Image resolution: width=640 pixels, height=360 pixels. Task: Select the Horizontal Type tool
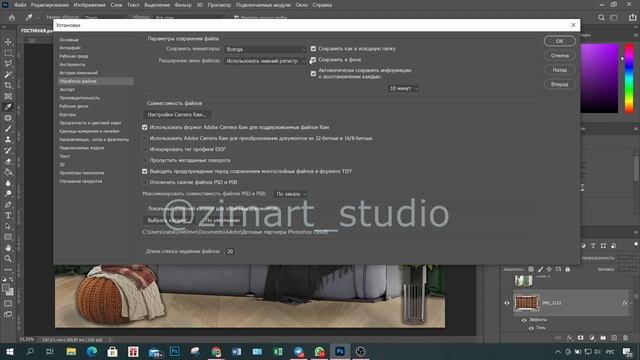8,215
